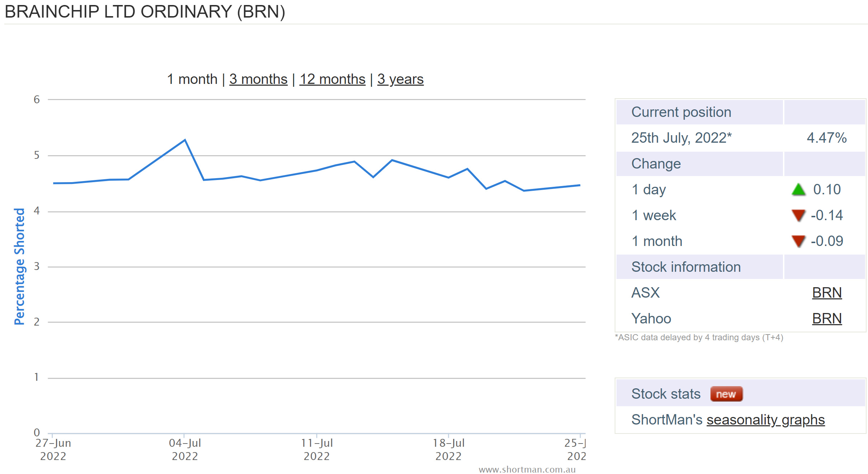The height and width of the screenshot is (474, 868).
Task: Click the 11-Jul 2022 x-axis label
Action: 316,450
